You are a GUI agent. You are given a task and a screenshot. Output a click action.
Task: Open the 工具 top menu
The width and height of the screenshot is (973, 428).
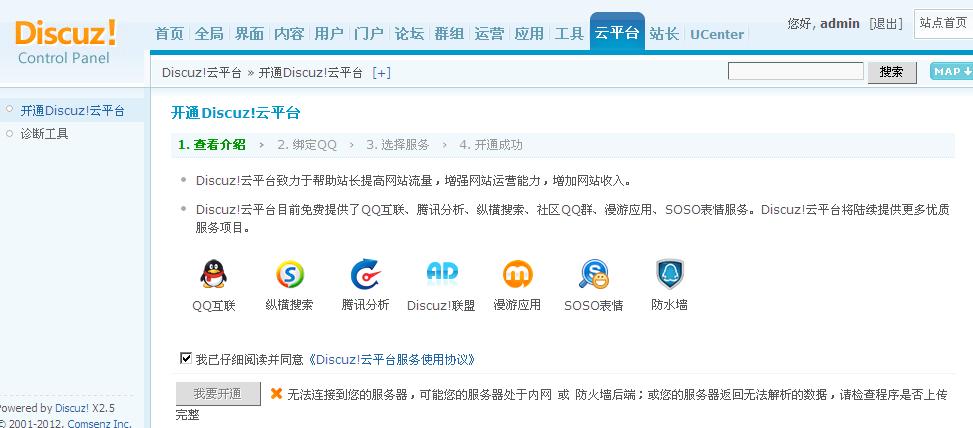tap(569, 33)
